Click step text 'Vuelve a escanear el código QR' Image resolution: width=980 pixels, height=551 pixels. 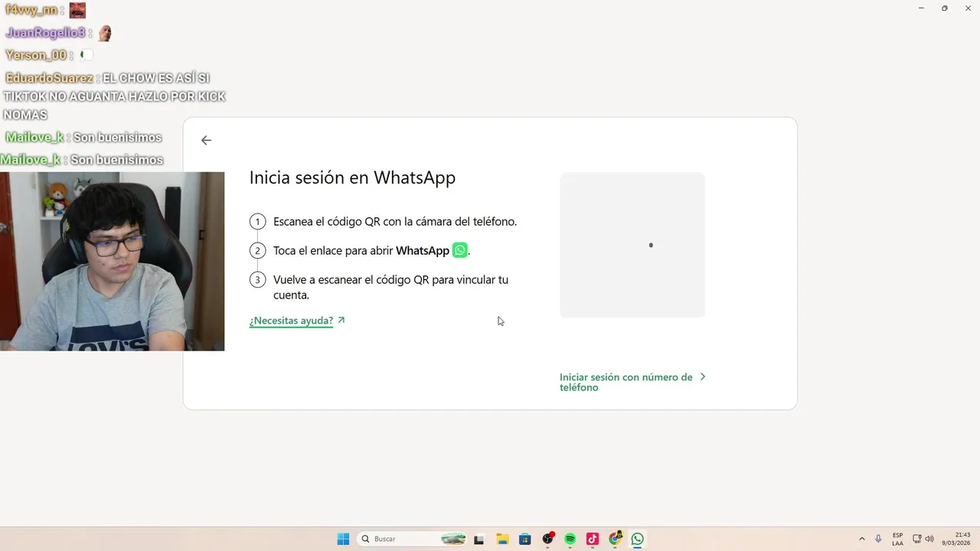pos(351,280)
